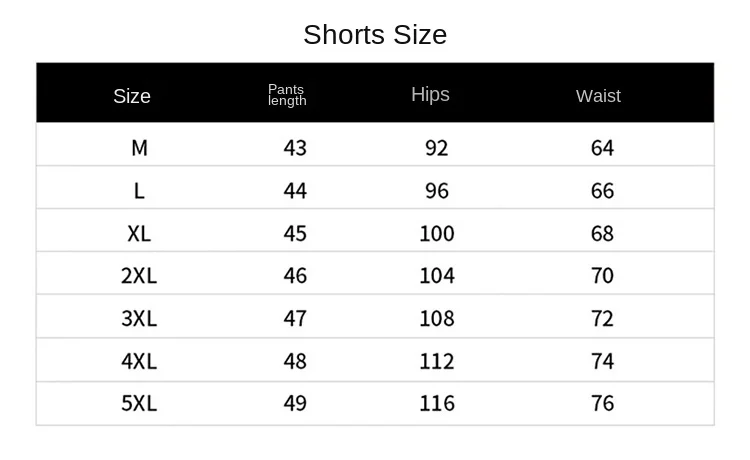Select hips value 116
This screenshot has width=750, height=460.
(x=437, y=404)
